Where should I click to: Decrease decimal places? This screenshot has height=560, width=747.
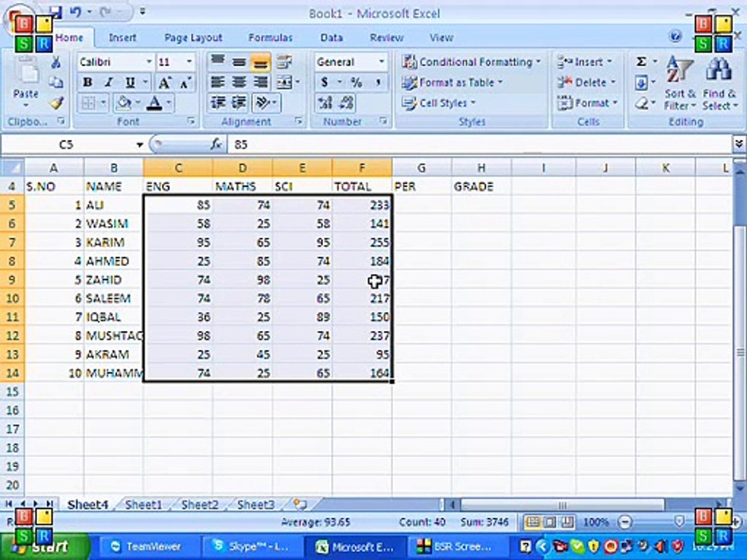click(x=346, y=103)
